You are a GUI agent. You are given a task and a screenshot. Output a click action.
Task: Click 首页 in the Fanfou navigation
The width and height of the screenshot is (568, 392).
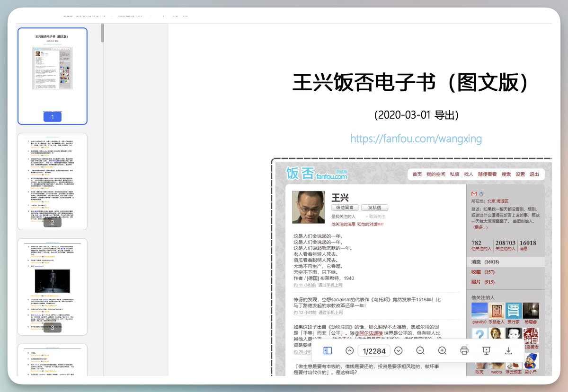point(417,174)
